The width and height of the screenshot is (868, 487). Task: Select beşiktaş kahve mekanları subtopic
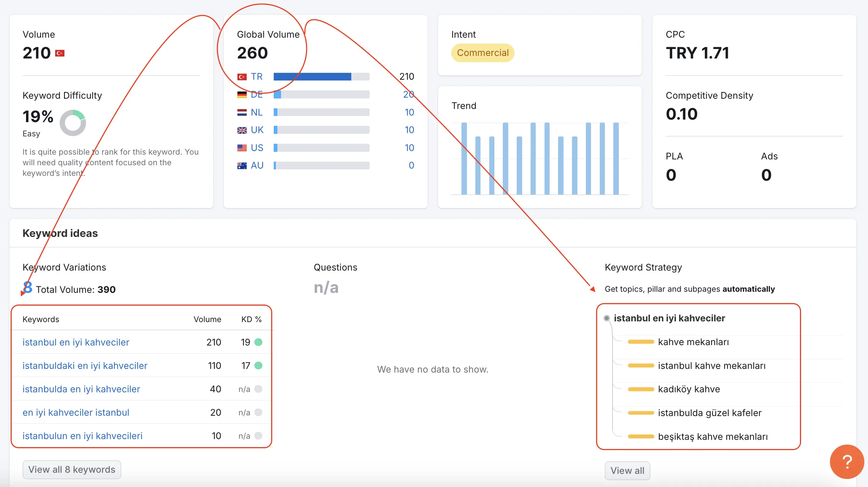point(713,437)
